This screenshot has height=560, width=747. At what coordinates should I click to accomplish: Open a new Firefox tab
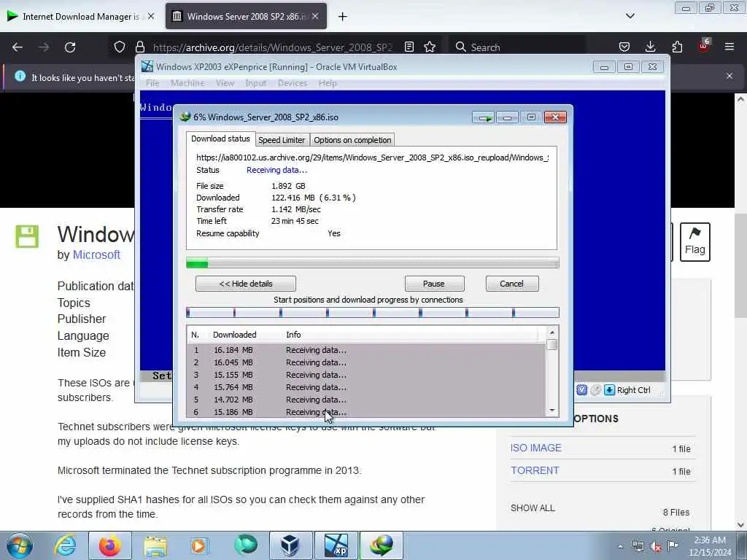pyautogui.click(x=343, y=17)
